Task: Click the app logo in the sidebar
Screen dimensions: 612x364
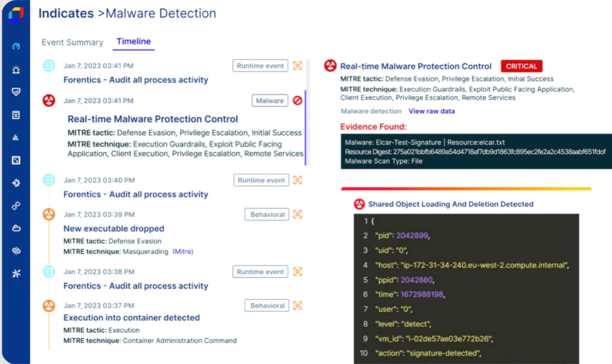Action: (16, 14)
